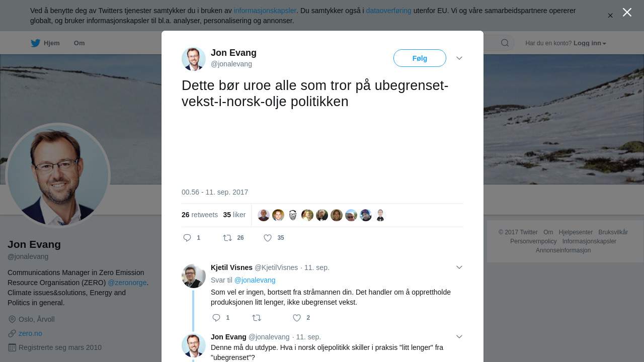Viewport: 644px width, 362px height.
Task: Dismiss the cookie notice banner
Action: (x=610, y=16)
